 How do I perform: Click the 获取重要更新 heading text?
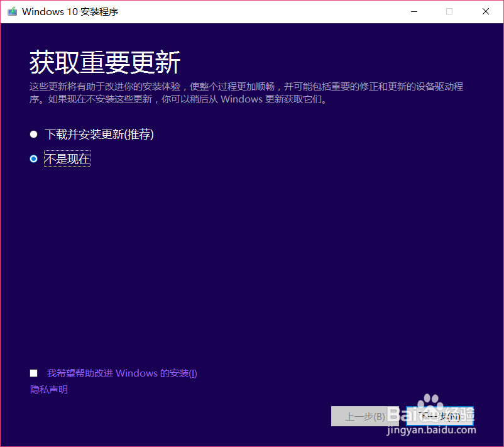(x=105, y=62)
